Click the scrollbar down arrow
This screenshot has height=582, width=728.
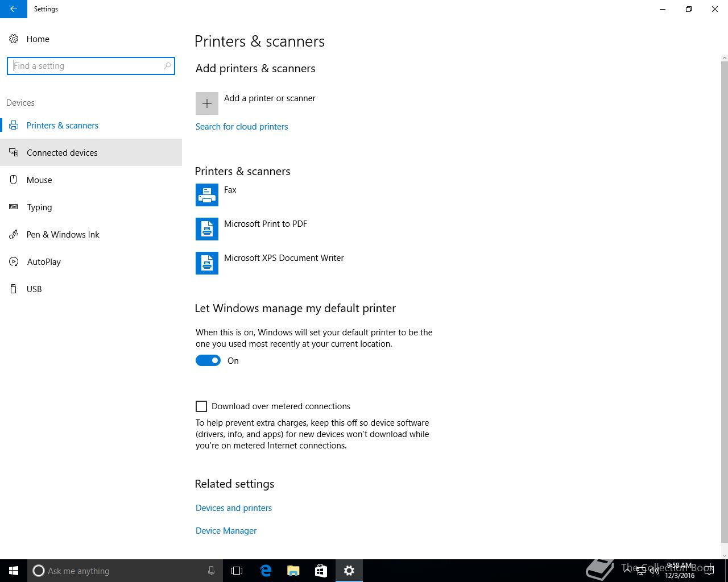coord(724,555)
